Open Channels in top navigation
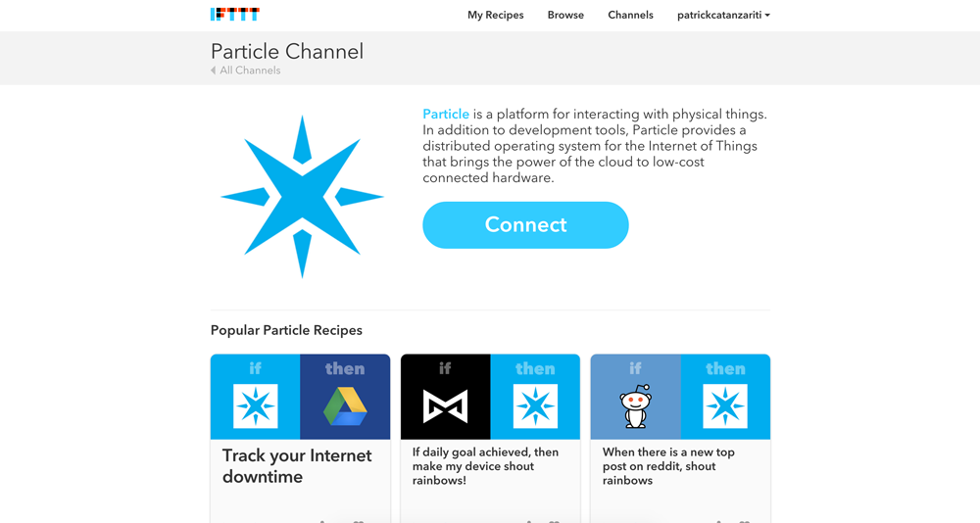 630,15
